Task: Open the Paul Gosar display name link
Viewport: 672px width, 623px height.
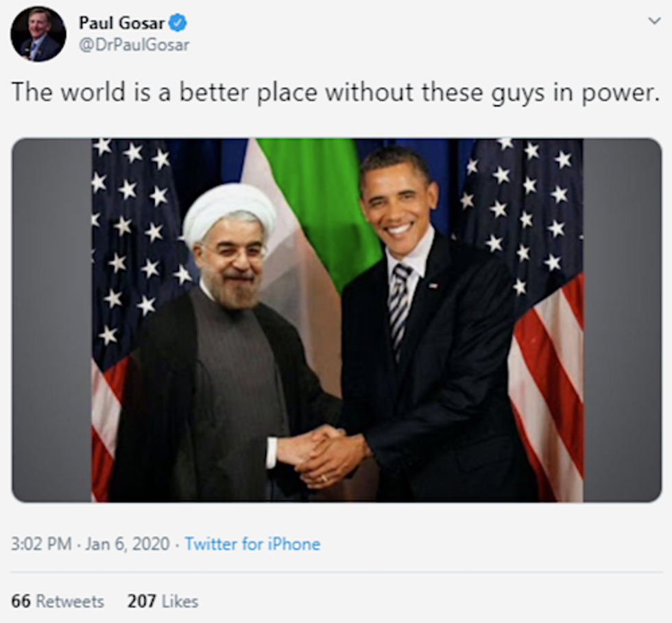Action: coord(122,23)
